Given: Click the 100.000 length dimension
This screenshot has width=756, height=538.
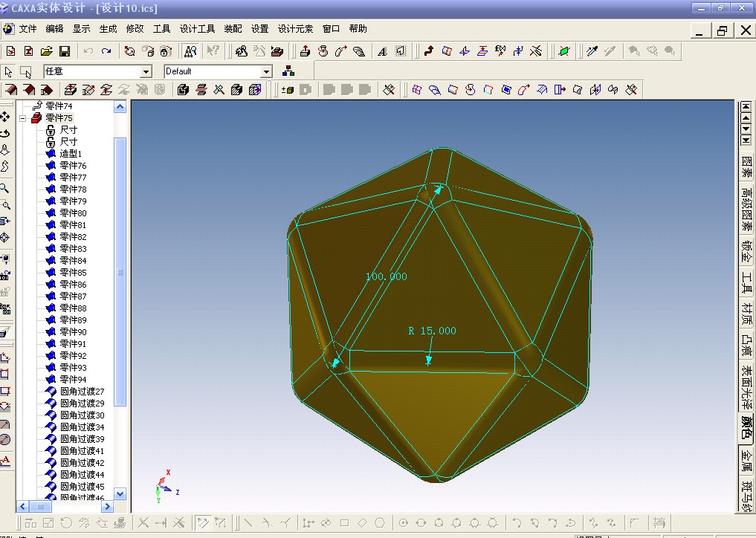Looking at the screenshot, I should click(387, 276).
